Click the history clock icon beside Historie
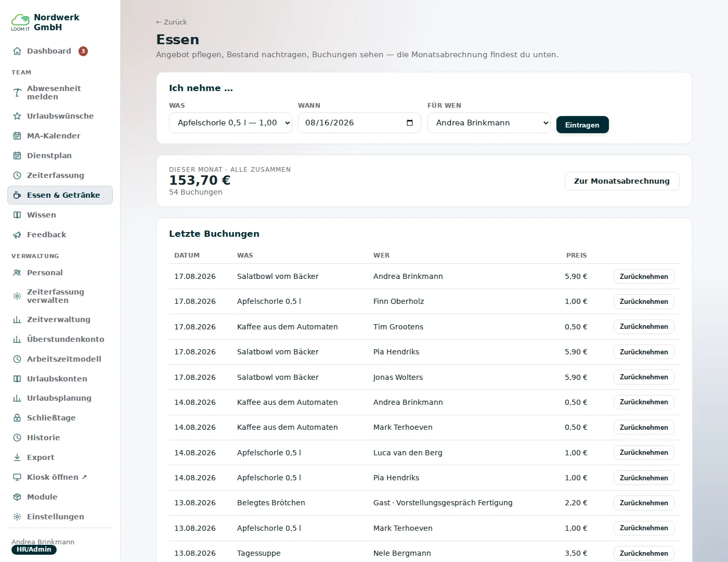Viewport: 728px width, 562px height. [x=17, y=438]
